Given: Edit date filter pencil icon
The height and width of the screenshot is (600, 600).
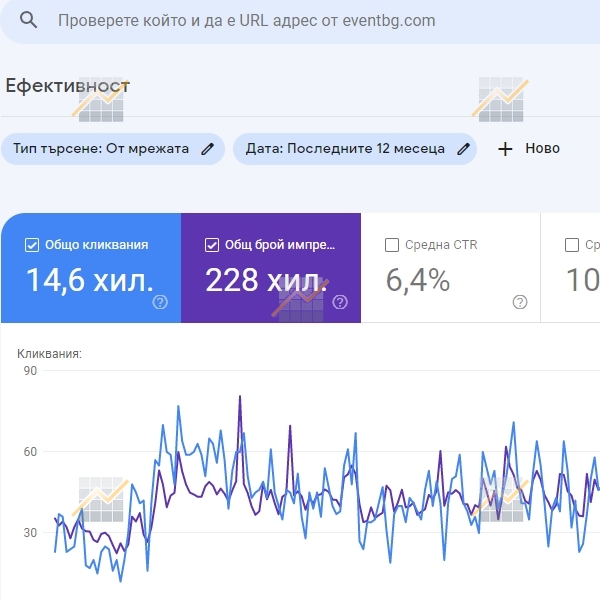Looking at the screenshot, I should 463,149.
